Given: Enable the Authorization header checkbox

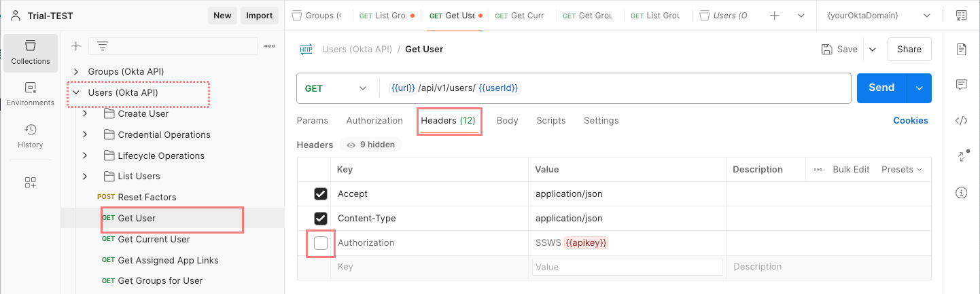Looking at the screenshot, I should 321,243.
